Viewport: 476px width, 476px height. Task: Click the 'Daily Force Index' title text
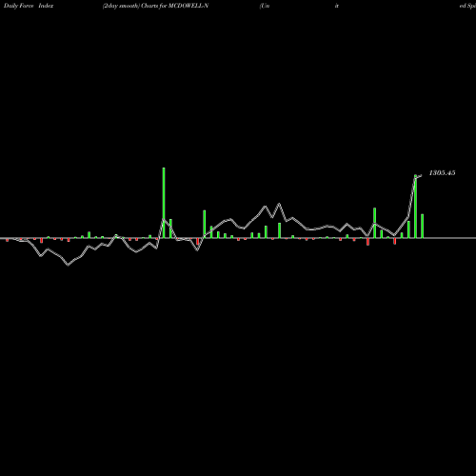pos(29,6)
